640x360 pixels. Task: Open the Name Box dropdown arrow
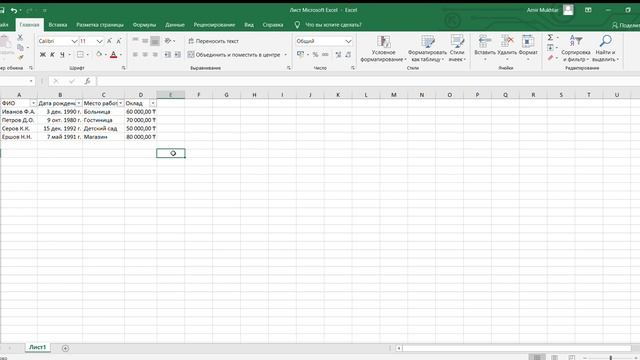coord(31,81)
